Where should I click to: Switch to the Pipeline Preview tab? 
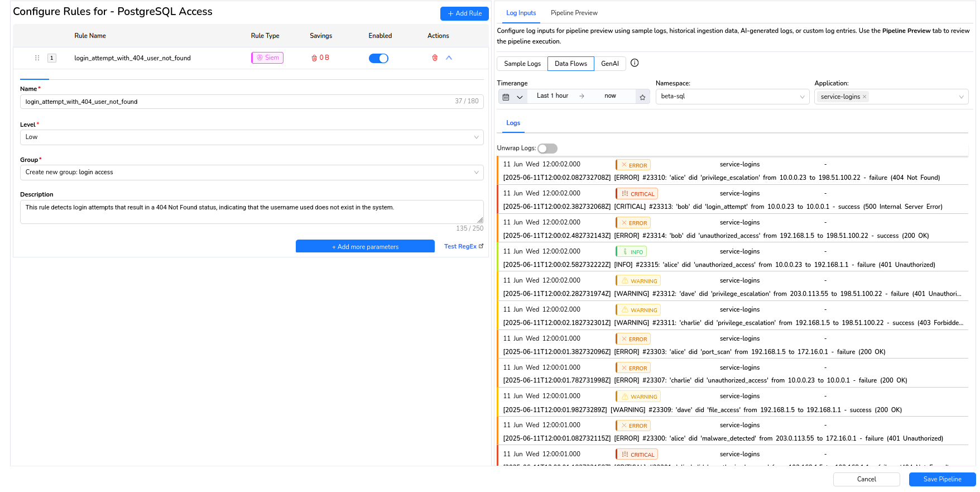(x=574, y=13)
